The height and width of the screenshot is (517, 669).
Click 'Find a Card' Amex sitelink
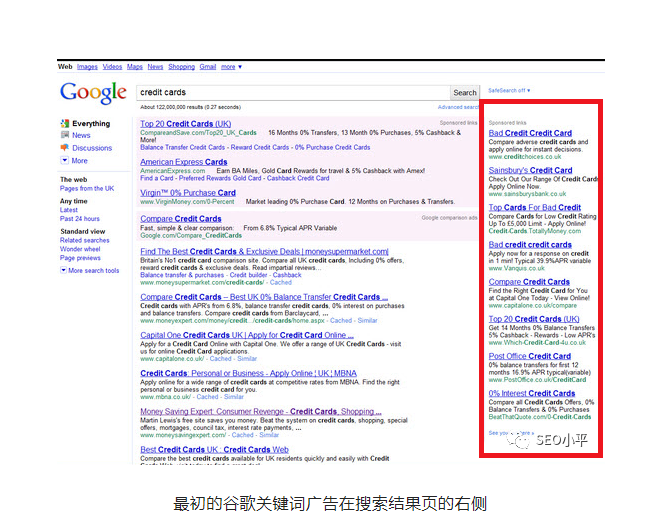[157, 178]
